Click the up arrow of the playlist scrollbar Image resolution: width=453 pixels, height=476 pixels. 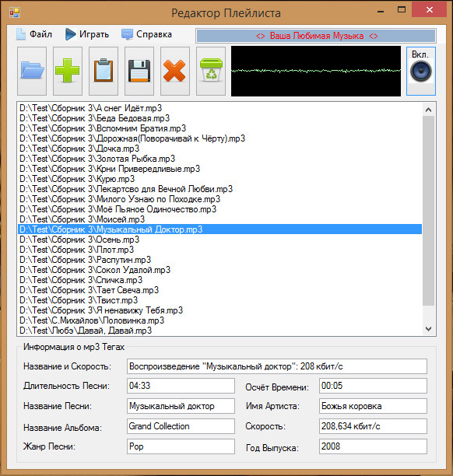point(428,110)
